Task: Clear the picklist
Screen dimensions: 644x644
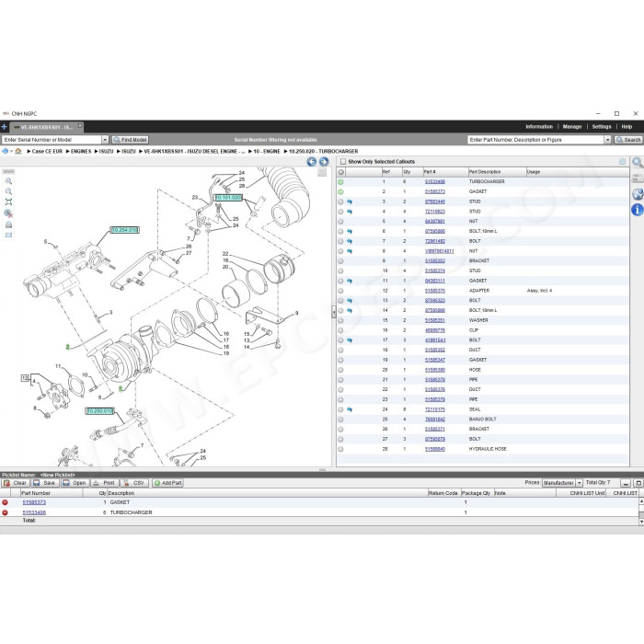Action: pyautogui.click(x=16, y=483)
